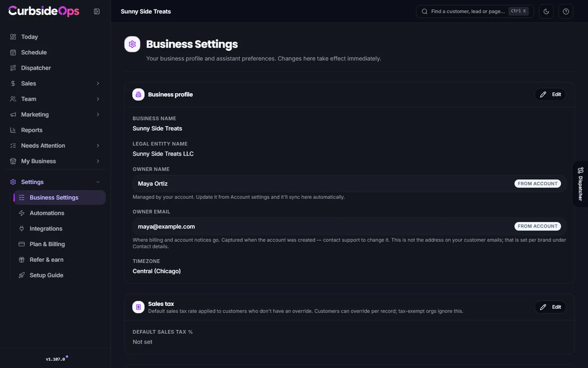Edit the Business profile section
Screen dimensions: 588x368
click(550, 94)
